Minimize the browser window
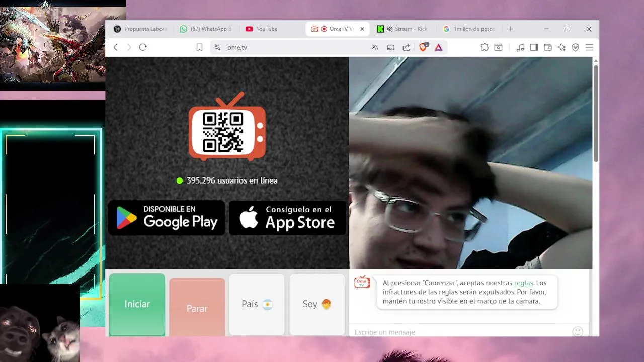Screen dimensions: 644x362 546,29
